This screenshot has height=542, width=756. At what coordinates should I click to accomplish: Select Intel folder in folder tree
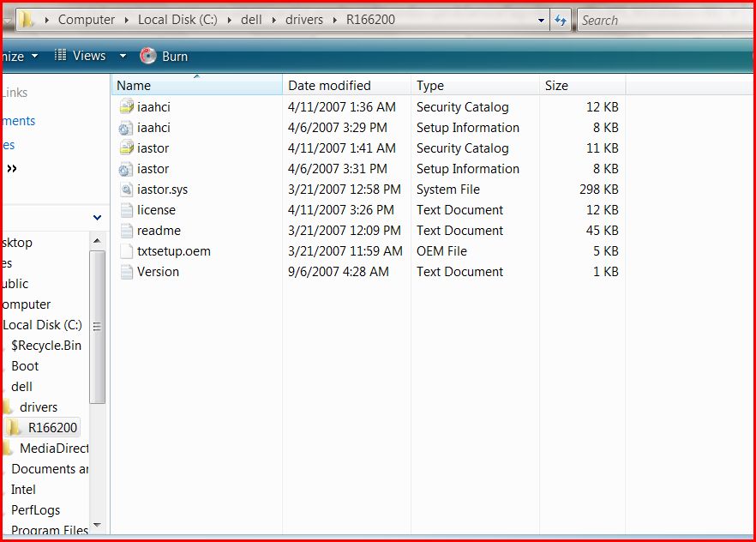pos(23,490)
